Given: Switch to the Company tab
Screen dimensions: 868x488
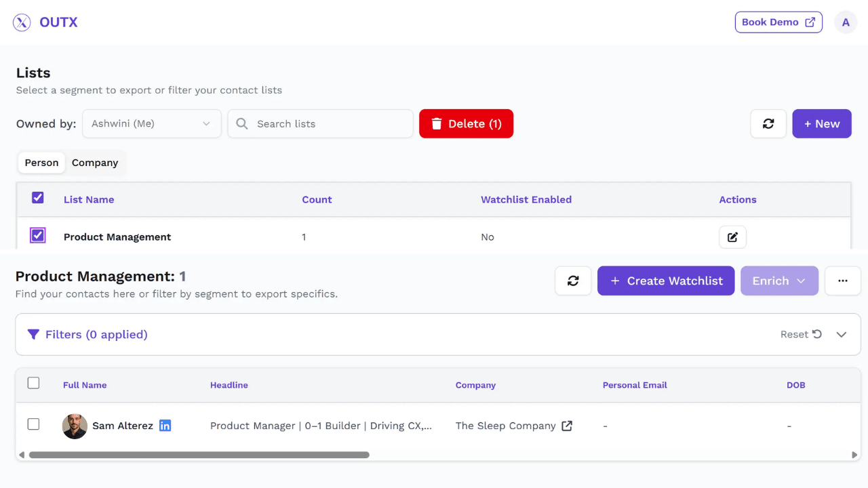Looking at the screenshot, I should coord(95,163).
